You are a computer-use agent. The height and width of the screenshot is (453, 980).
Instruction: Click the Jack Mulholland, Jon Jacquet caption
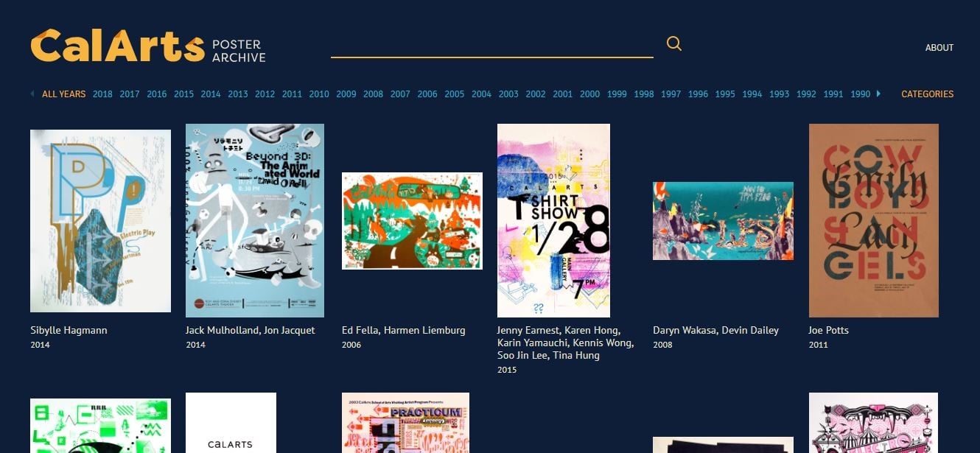(251, 330)
